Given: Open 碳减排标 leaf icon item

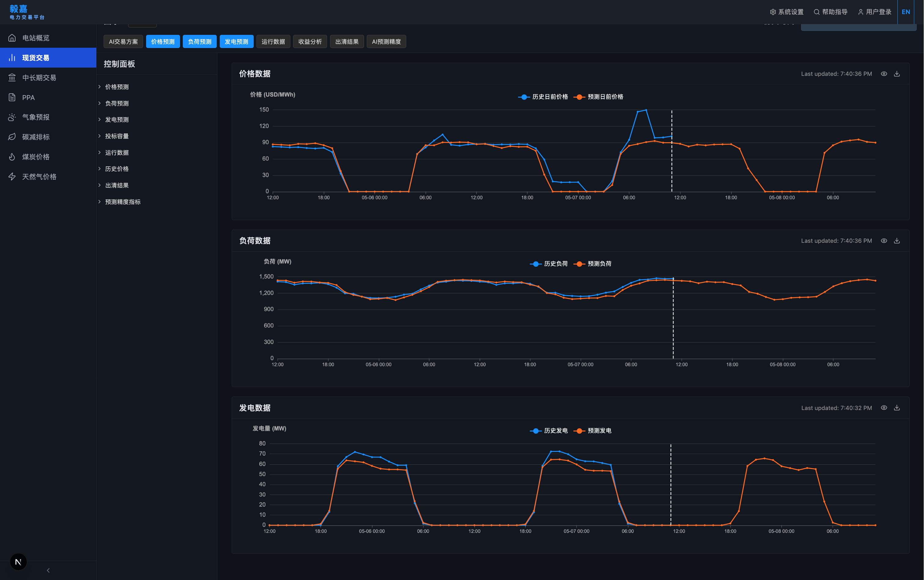Looking at the screenshot, I should coord(12,137).
